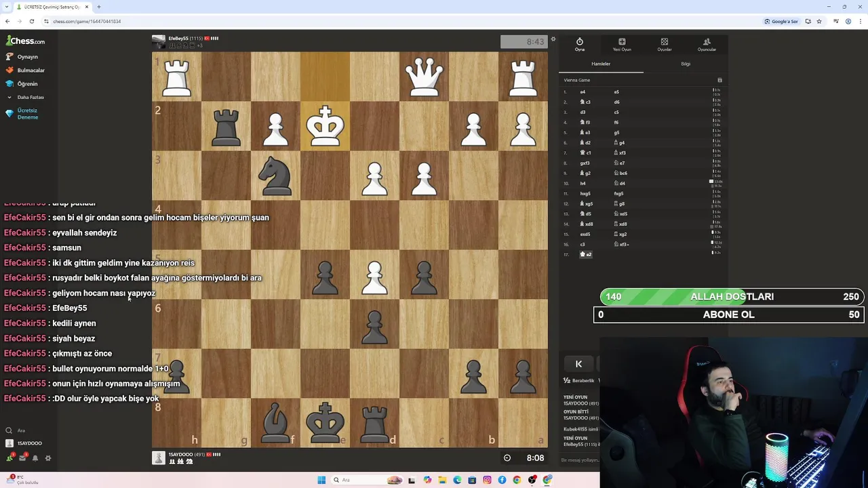The image size is (868, 488).
Task: Click the ALLAH DOSTLARI goal bar
Action: point(732,296)
